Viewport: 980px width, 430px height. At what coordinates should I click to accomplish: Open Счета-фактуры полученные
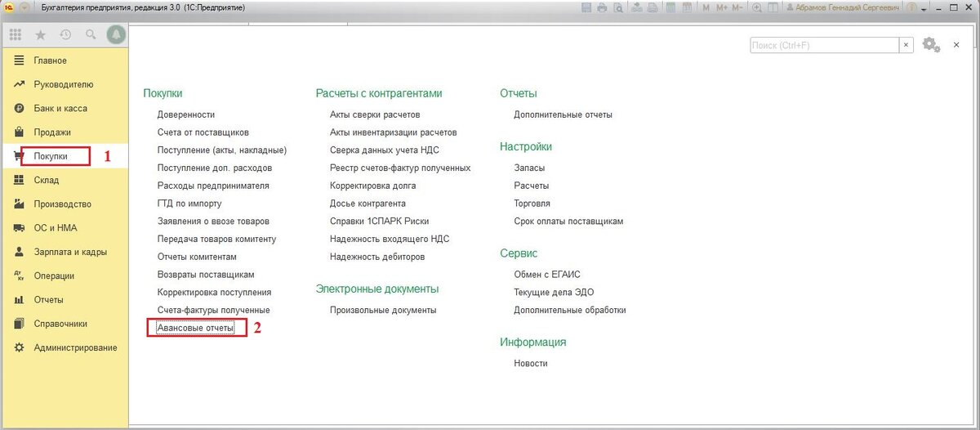point(213,310)
